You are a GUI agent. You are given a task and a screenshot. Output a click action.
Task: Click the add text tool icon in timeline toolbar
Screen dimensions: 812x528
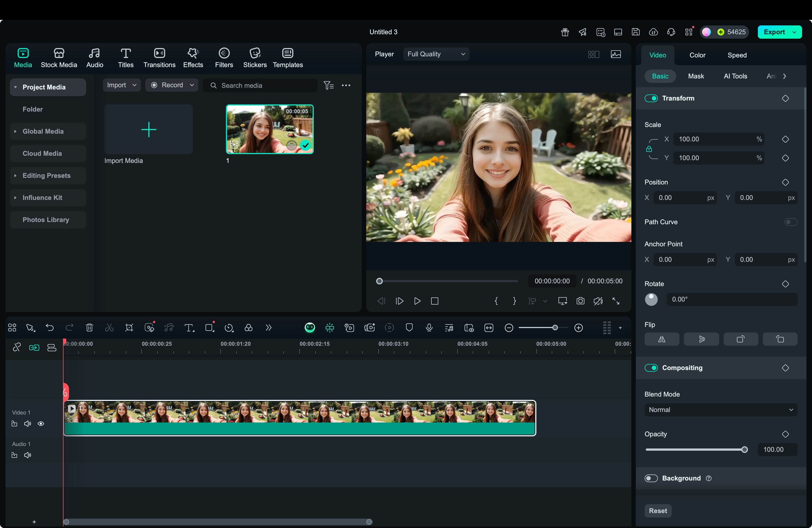pyautogui.click(x=189, y=328)
